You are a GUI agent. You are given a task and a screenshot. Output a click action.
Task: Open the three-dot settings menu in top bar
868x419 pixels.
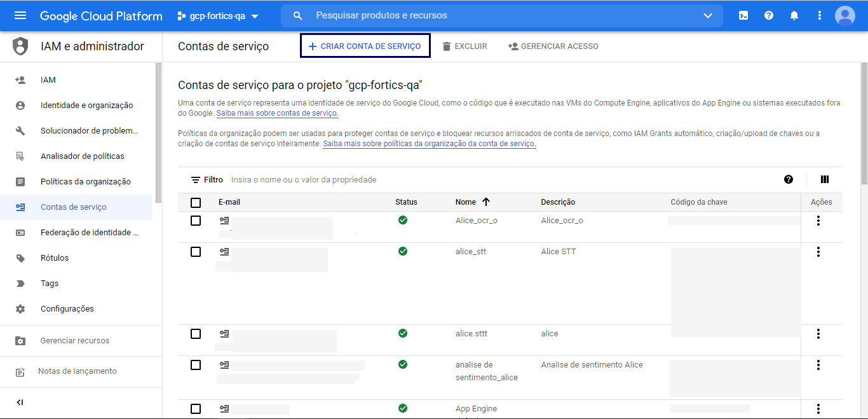pos(820,15)
